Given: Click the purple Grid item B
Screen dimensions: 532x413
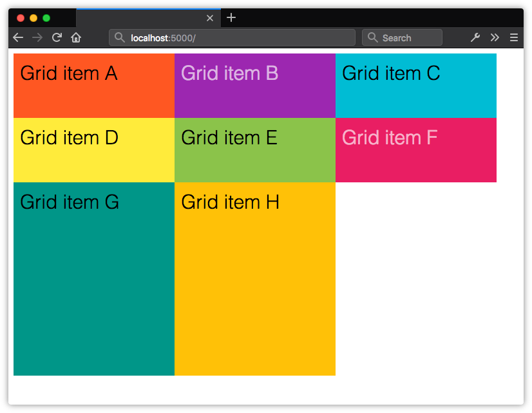Looking at the screenshot, I should pyautogui.click(x=255, y=86).
